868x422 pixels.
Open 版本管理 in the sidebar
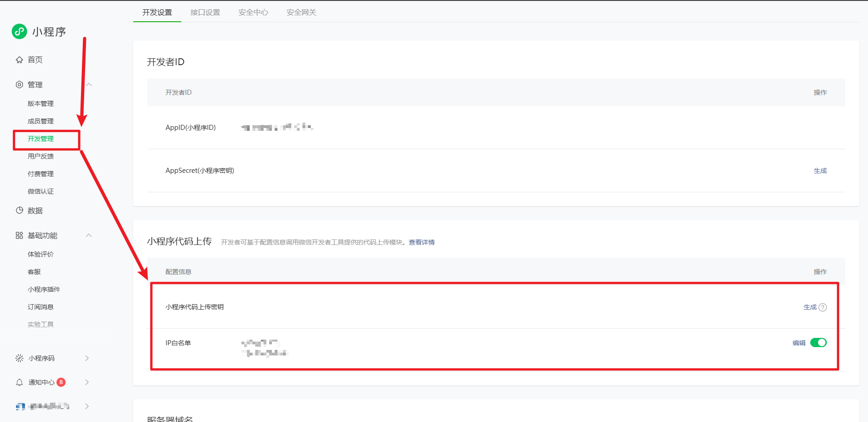[41, 104]
